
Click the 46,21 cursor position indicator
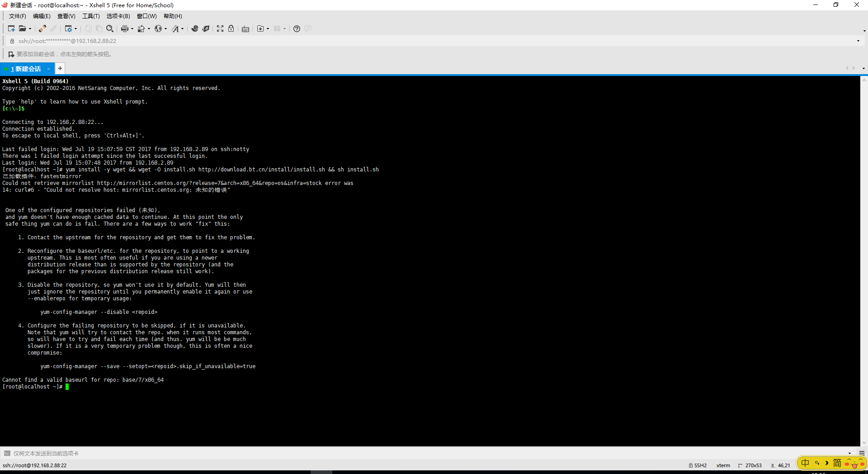[781, 465]
